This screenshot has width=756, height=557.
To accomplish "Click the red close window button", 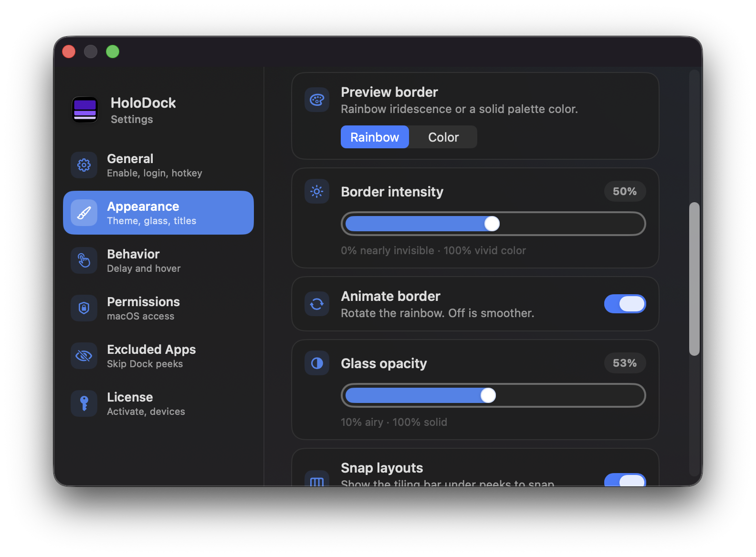I will pyautogui.click(x=69, y=51).
